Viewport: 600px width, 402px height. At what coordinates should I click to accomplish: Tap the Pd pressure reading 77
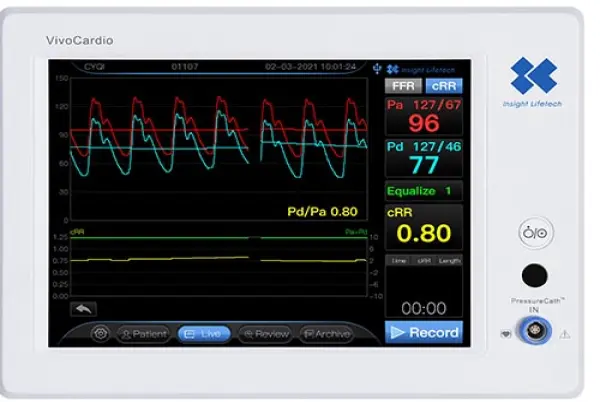click(424, 165)
